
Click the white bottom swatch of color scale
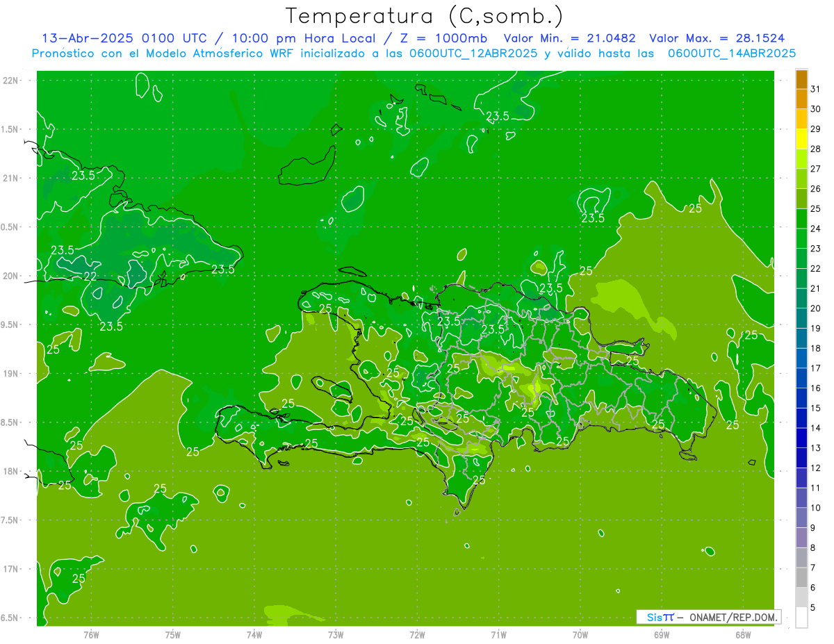(x=801, y=618)
